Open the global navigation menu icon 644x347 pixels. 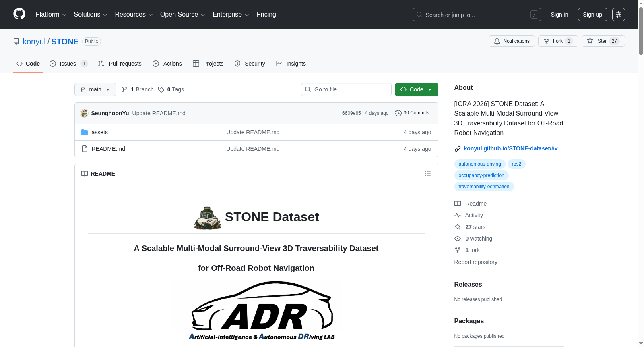[619, 15]
